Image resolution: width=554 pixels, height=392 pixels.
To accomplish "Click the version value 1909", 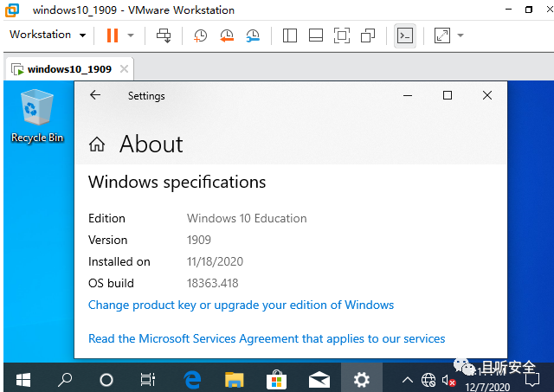I will (199, 240).
